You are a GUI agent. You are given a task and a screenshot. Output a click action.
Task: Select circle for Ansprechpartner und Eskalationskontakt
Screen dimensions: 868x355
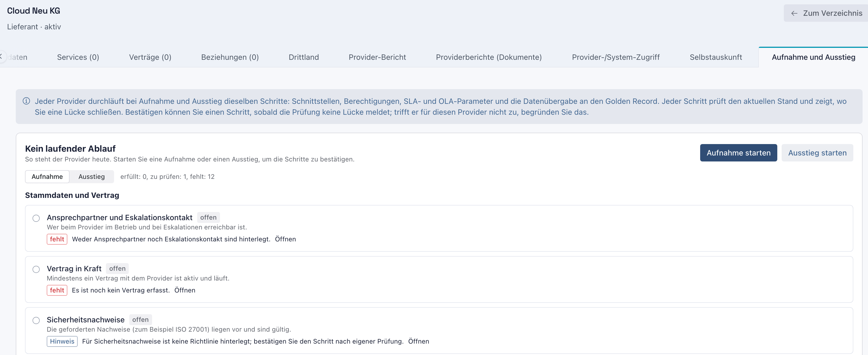(x=36, y=218)
